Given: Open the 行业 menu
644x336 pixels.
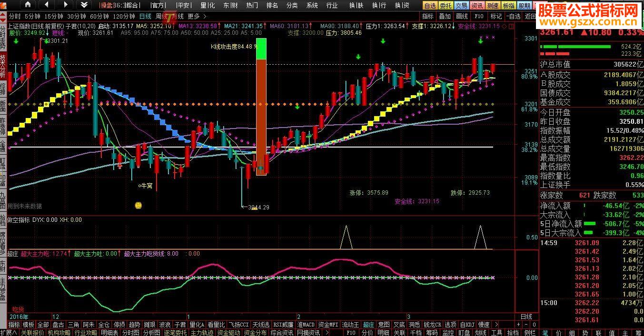Looking at the screenshot, I should click(332, 5).
